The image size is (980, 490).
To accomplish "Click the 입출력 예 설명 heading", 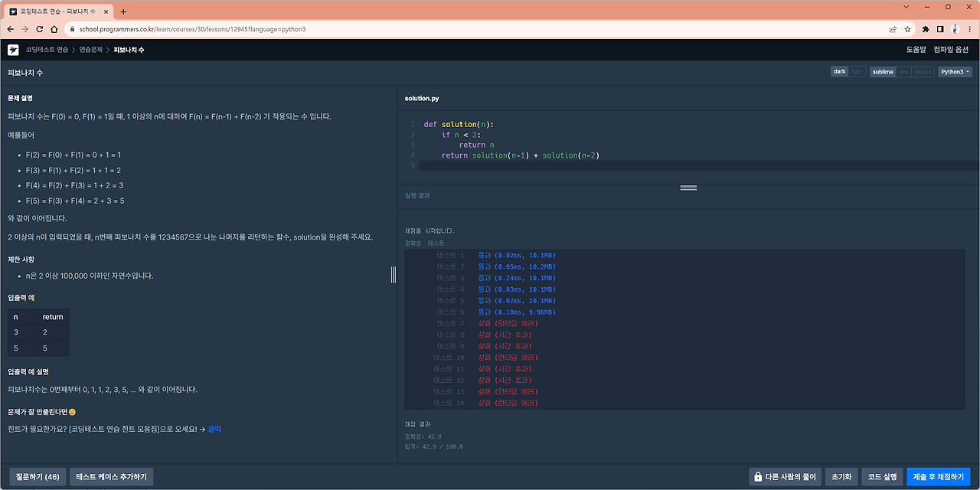I will 28,371.
